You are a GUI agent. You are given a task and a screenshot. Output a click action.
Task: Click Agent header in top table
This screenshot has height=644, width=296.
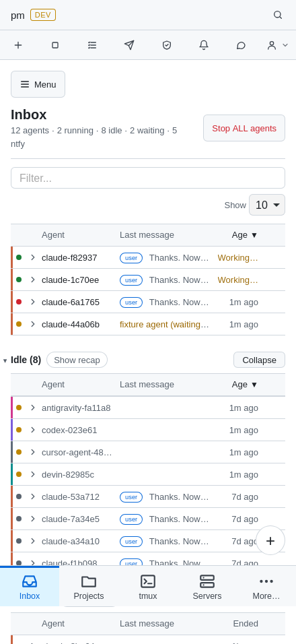(x=53, y=235)
